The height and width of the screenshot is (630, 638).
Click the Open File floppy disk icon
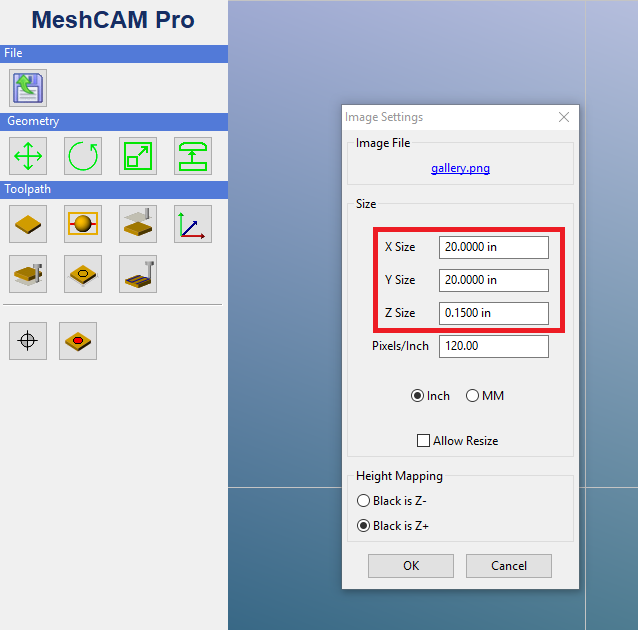(x=28, y=88)
